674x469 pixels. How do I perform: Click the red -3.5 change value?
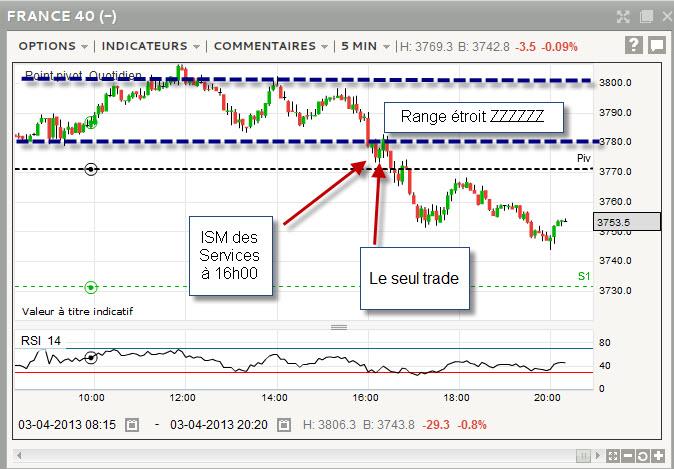click(525, 46)
